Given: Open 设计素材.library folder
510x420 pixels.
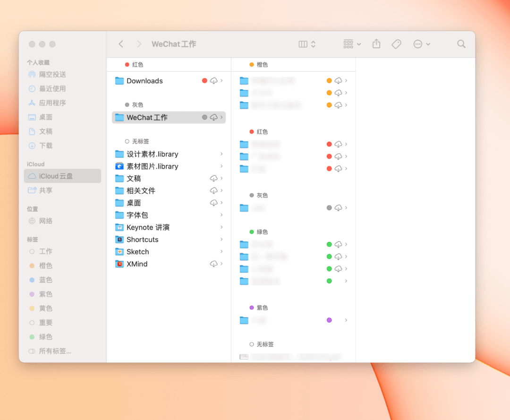Looking at the screenshot, I should tap(169, 154).
